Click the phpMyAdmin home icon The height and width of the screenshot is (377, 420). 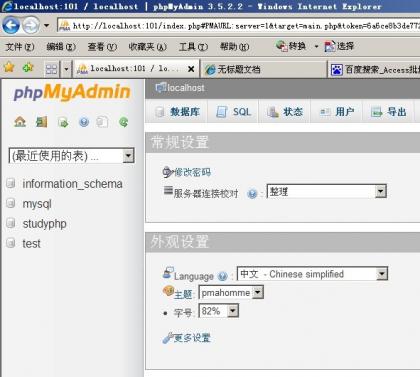coord(20,122)
